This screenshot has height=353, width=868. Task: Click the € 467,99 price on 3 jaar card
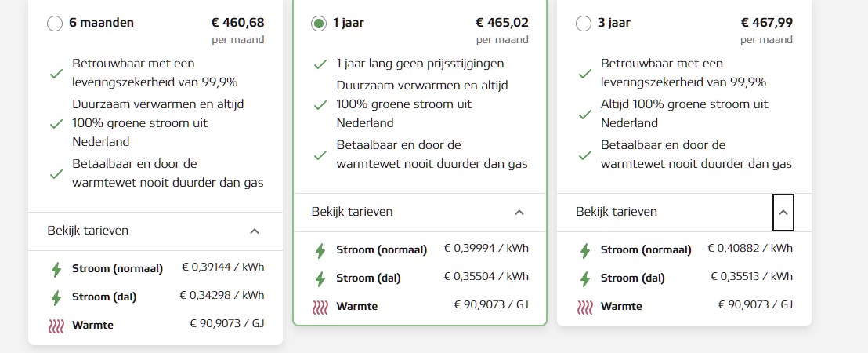(x=767, y=23)
